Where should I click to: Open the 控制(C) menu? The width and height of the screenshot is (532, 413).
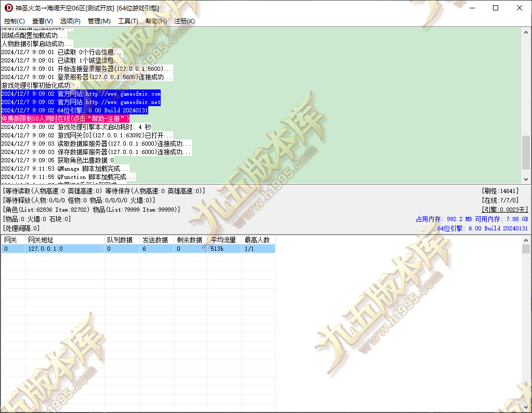click(14, 21)
